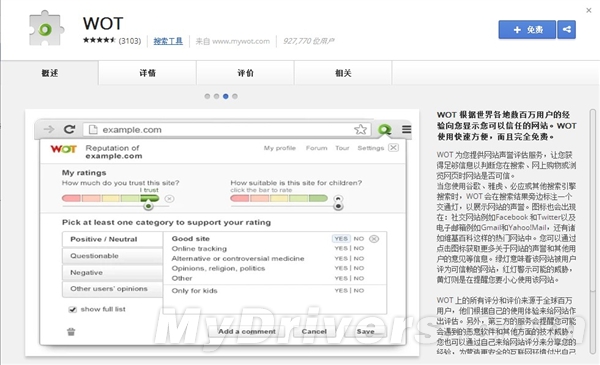
Task: Choose YES for Alternative or controversial medicine
Action: 341,259
